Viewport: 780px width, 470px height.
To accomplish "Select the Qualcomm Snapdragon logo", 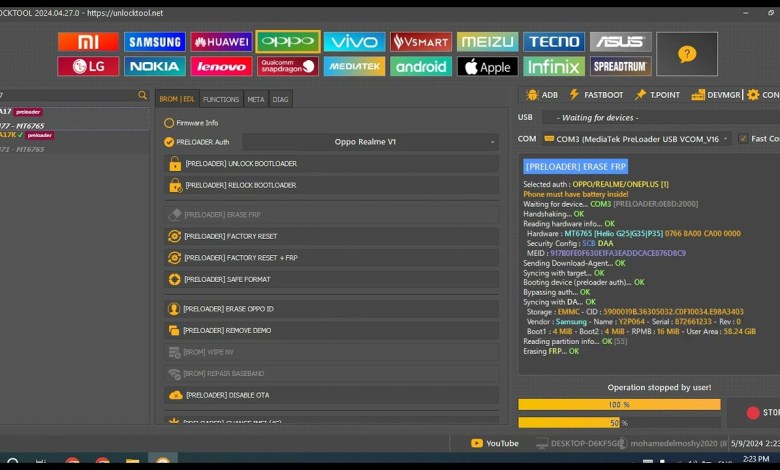I will (288, 66).
